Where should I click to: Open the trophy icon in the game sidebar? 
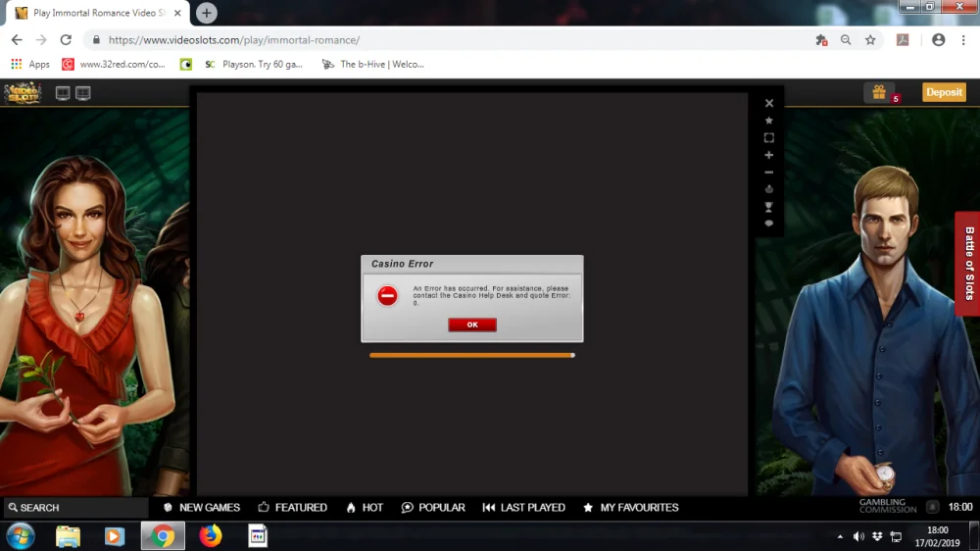[768, 207]
